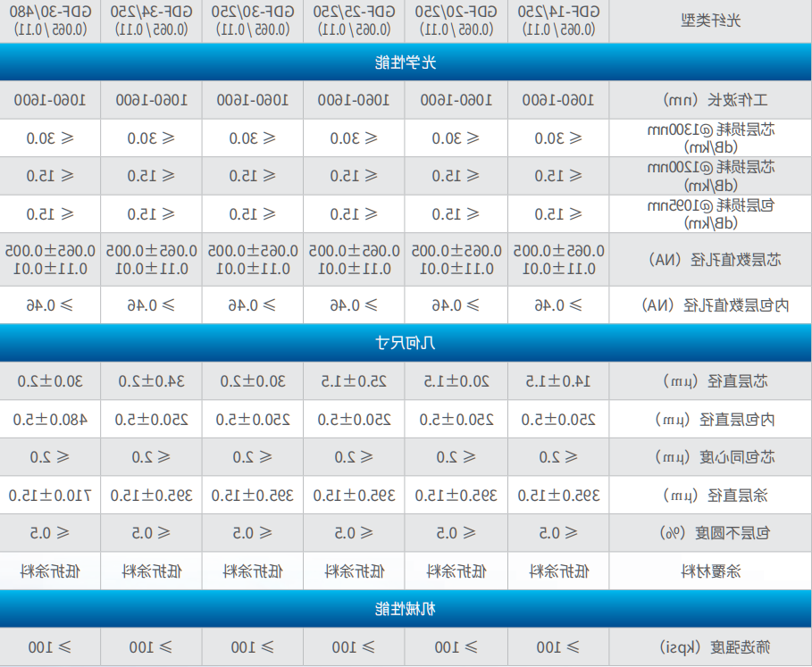This screenshot has width=812, height=667.
Task: Select the GDF-34/250 column header
Action: point(151,21)
